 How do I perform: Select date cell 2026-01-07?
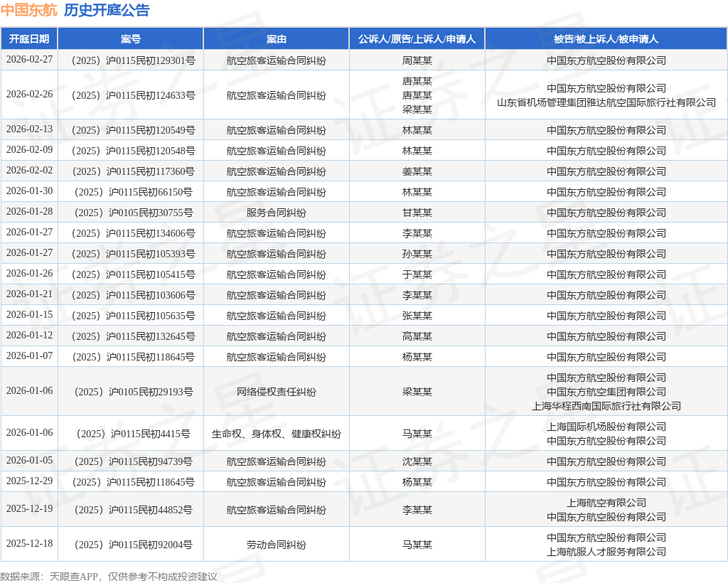point(29,356)
